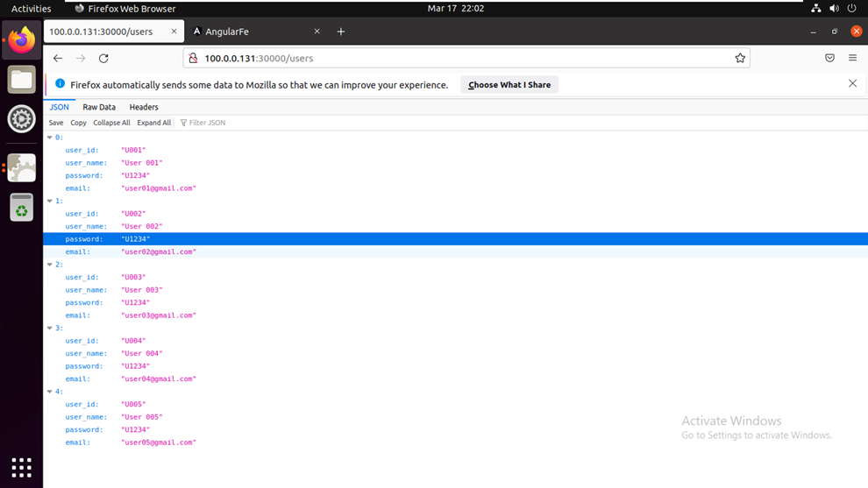Close the 100.0.0.131:30000/users tab
The image size is (868, 488).
(x=174, y=32)
